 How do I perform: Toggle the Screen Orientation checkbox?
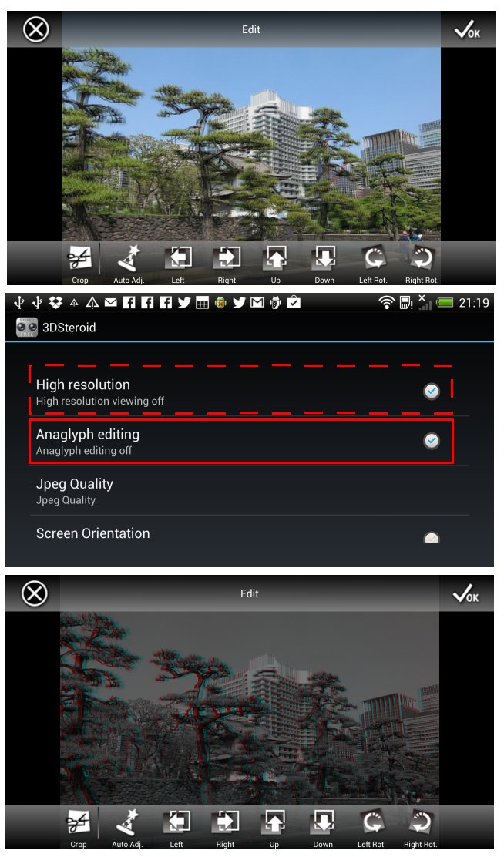(x=432, y=538)
